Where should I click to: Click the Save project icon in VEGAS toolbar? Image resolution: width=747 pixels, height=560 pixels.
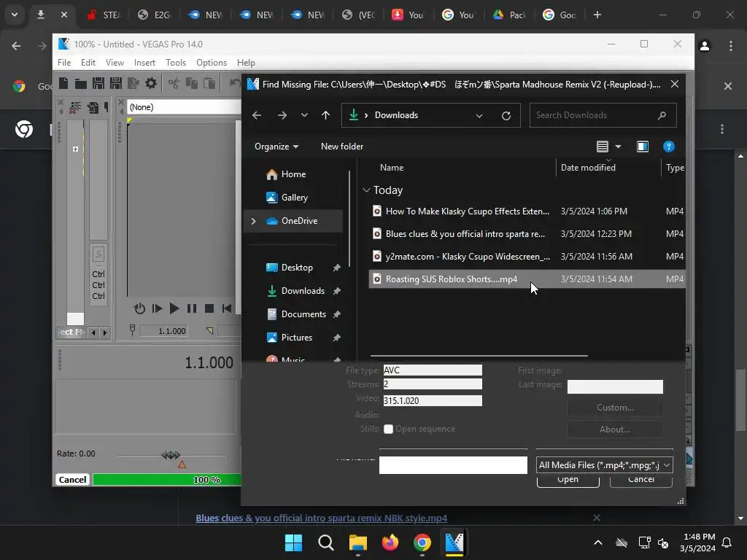tap(98, 83)
